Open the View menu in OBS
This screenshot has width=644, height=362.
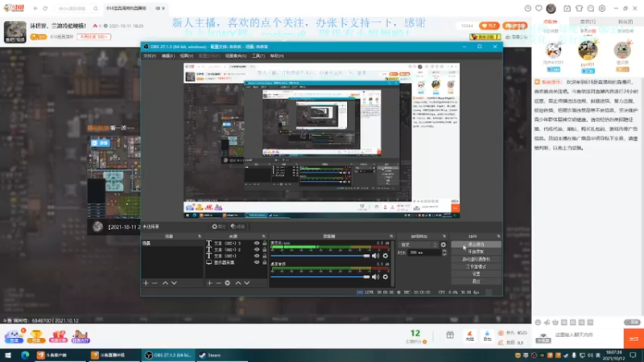pyautogui.click(x=186, y=56)
